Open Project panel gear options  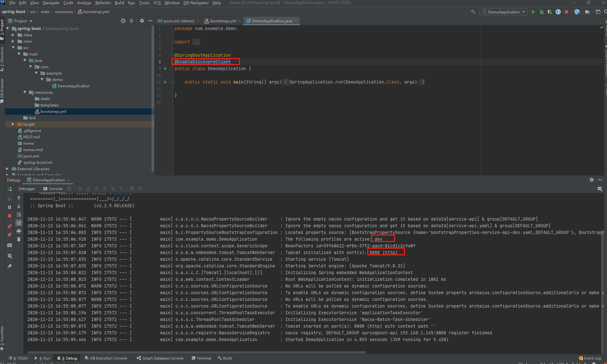(x=142, y=21)
